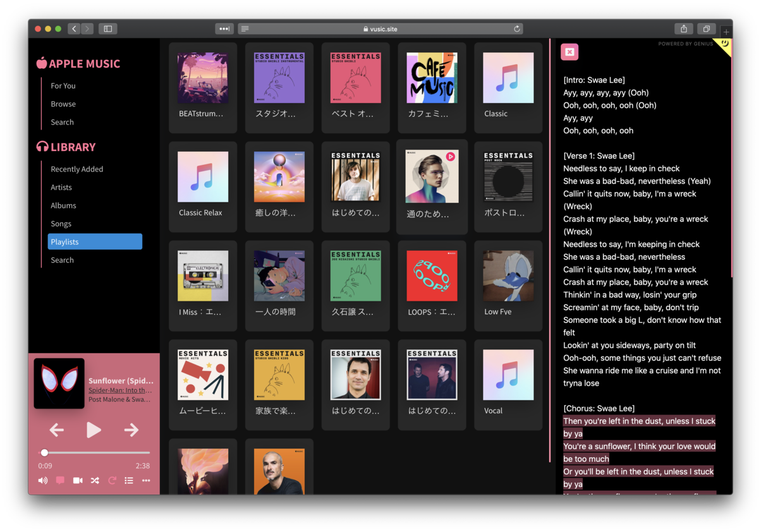Open the ベスト オ… playlist
This screenshot has height=532, width=761.
pos(356,88)
